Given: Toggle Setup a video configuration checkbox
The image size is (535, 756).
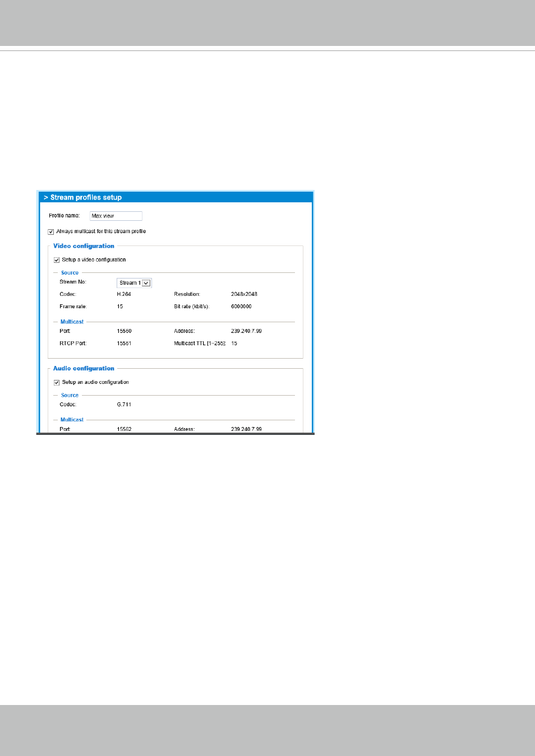Looking at the screenshot, I should pyautogui.click(x=57, y=260).
